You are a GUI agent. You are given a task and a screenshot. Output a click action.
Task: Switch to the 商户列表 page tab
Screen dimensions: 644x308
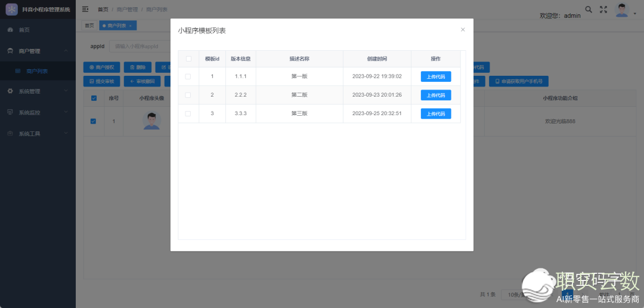click(x=118, y=26)
